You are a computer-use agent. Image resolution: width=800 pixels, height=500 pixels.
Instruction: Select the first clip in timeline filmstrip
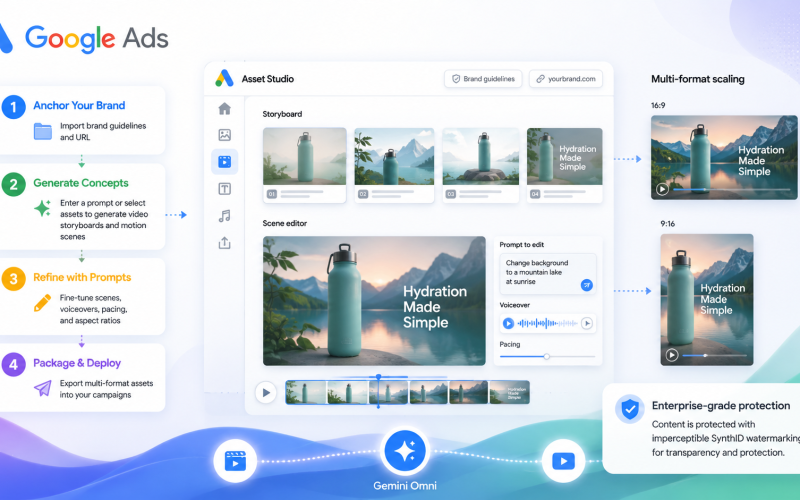click(x=306, y=392)
